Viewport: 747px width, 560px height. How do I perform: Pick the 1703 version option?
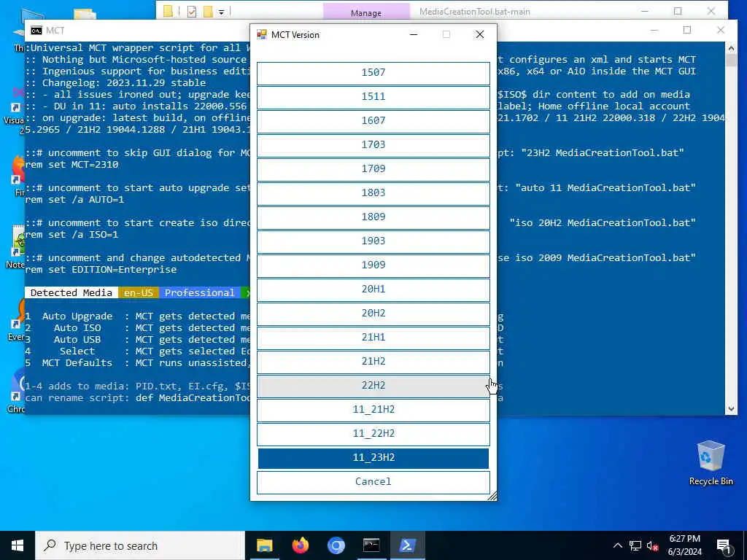pyautogui.click(x=373, y=145)
